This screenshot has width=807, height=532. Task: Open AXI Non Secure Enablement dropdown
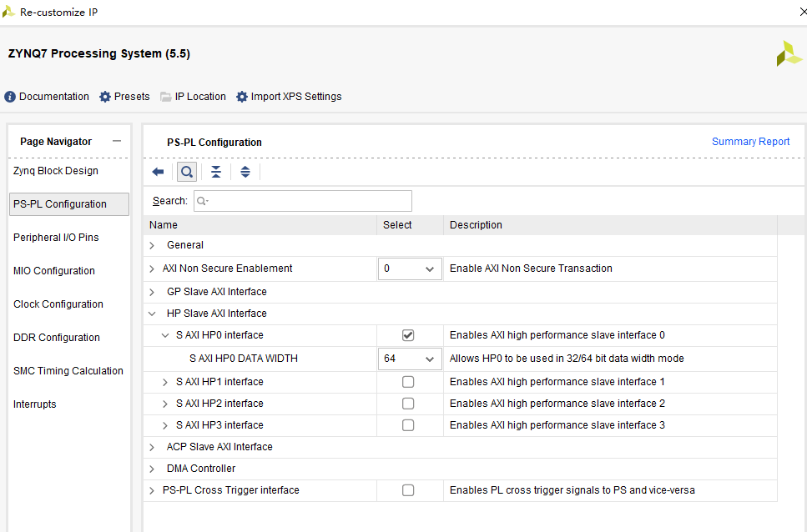[x=409, y=269]
